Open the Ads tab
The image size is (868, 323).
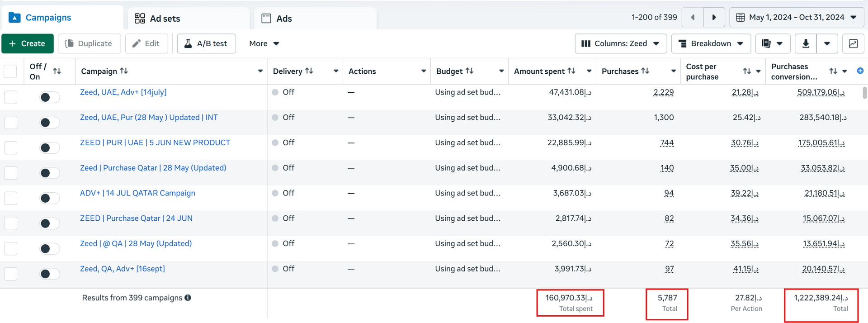point(315,19)
